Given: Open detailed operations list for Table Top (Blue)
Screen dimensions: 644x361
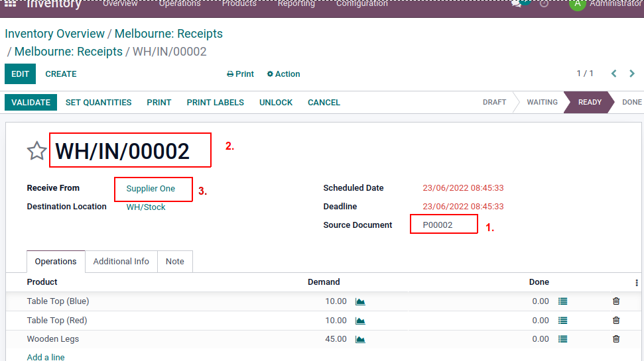Looking at the screenshot, I should coord(562,301).
